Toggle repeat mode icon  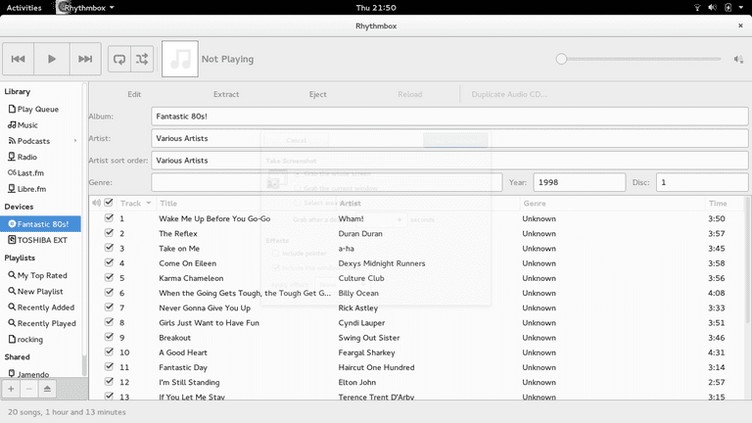pos(119,59)
